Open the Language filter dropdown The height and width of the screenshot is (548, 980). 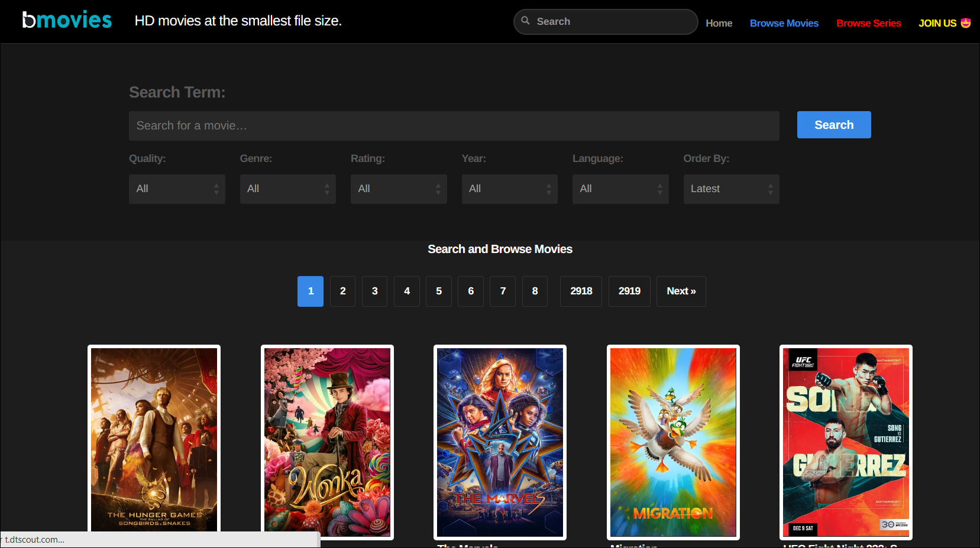(620, 189)
